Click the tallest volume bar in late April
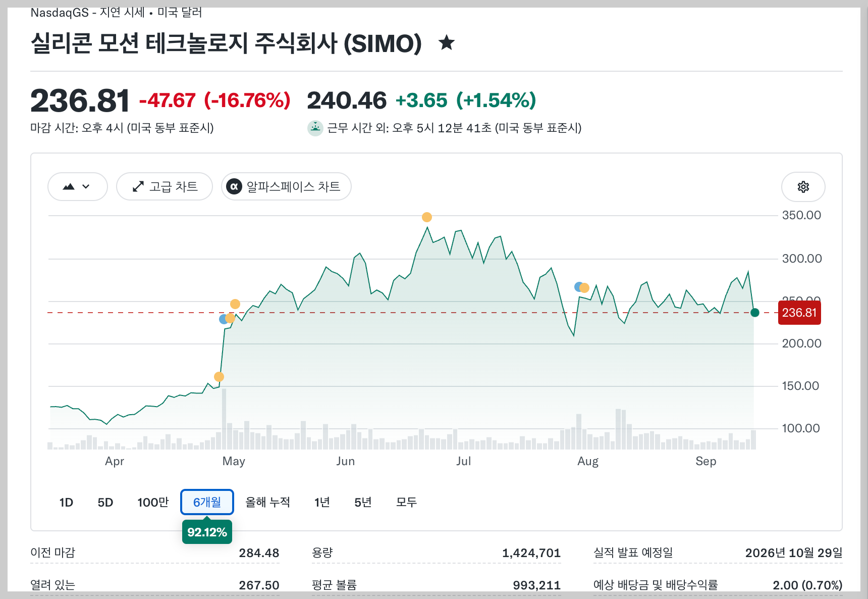 point(224,419)
